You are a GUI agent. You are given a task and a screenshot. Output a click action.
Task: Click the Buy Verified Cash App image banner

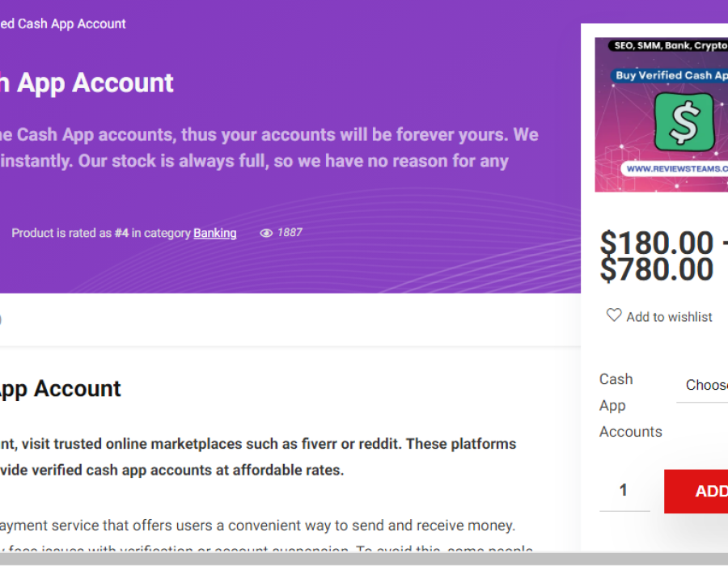point(671,75)
